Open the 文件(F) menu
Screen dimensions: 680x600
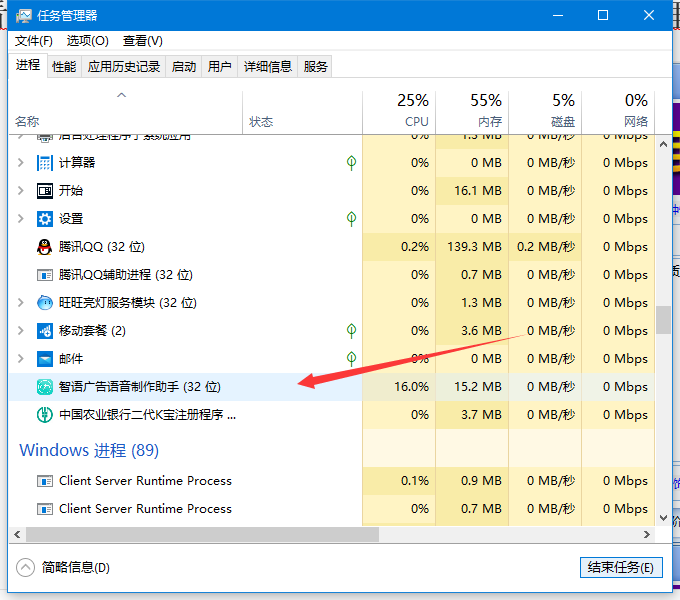click(x=34, y=41)
